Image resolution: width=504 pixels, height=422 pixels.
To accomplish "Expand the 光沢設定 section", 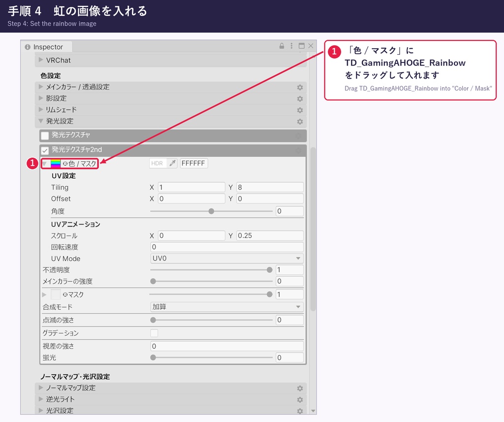I will (41, 410).
